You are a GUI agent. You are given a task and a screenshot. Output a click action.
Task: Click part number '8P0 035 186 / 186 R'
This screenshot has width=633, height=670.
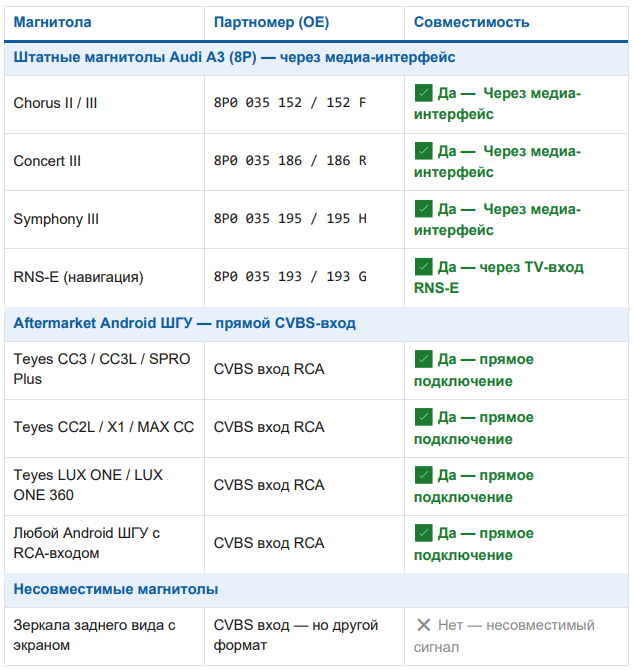tap(290, 161)
